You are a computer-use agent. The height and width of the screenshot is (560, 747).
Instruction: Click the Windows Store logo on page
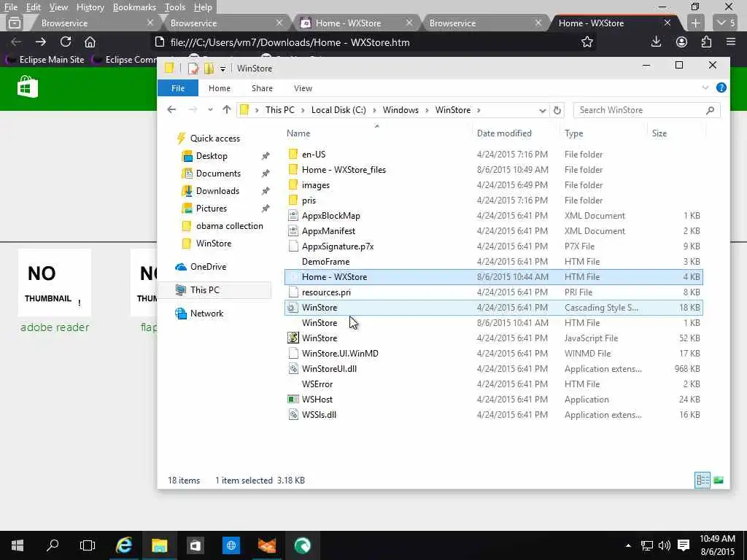pyautogui.click(x=28, y=87)
